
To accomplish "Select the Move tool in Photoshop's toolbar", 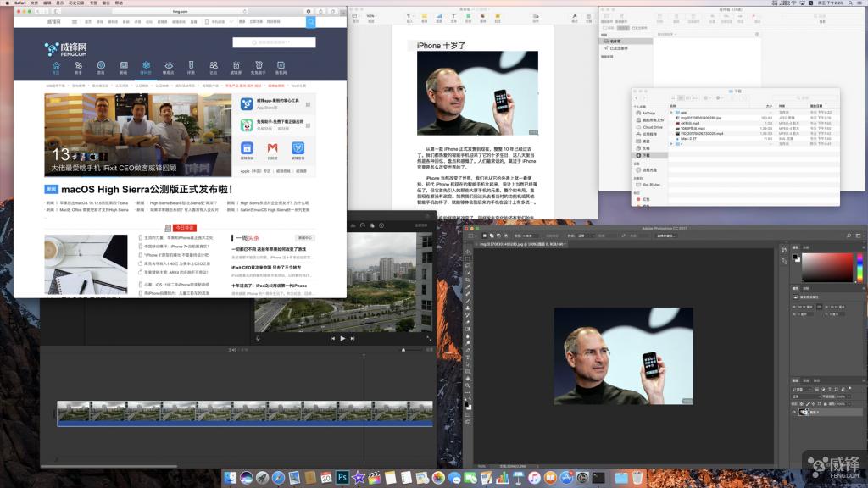I will (x=467, y=252).
